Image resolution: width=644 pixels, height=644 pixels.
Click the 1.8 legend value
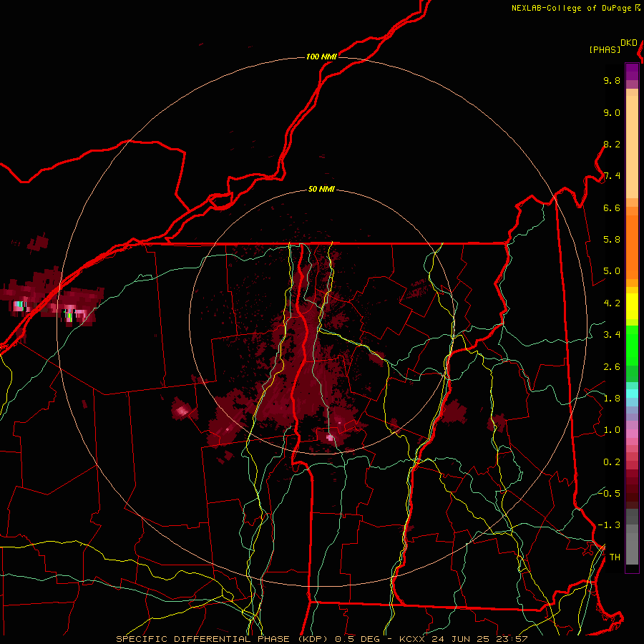[x=612, y=399]
